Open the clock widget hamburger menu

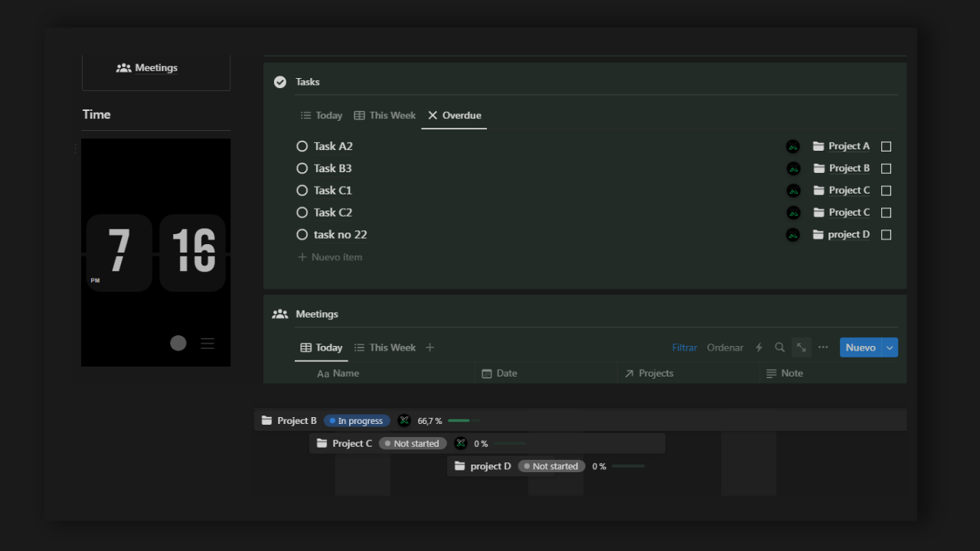(x=207, y=344)
